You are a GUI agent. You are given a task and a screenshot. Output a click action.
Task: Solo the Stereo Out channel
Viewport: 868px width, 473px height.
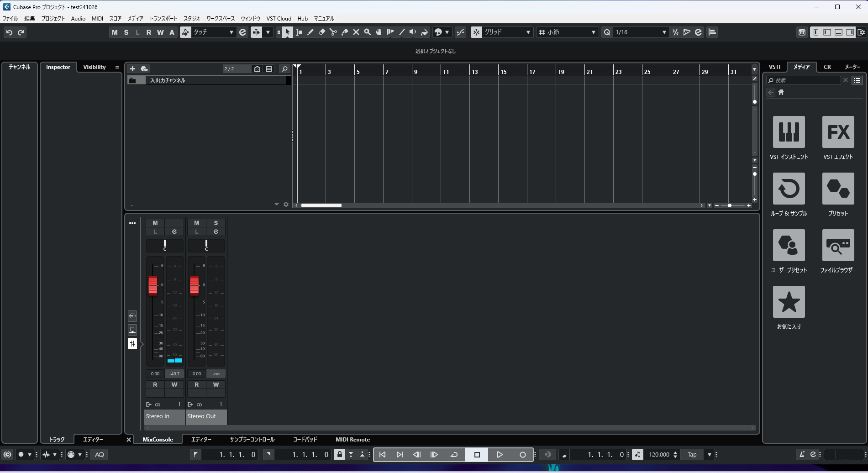[x=216, y=223]
